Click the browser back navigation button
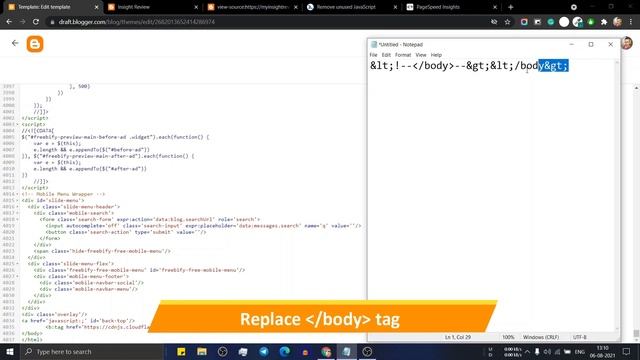This screenshot has width=640, height=360. (9, 22)
